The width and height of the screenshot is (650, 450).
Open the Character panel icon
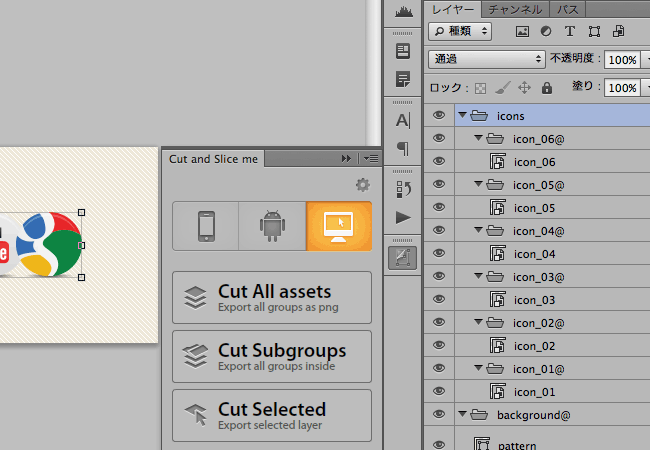point(403,120)
